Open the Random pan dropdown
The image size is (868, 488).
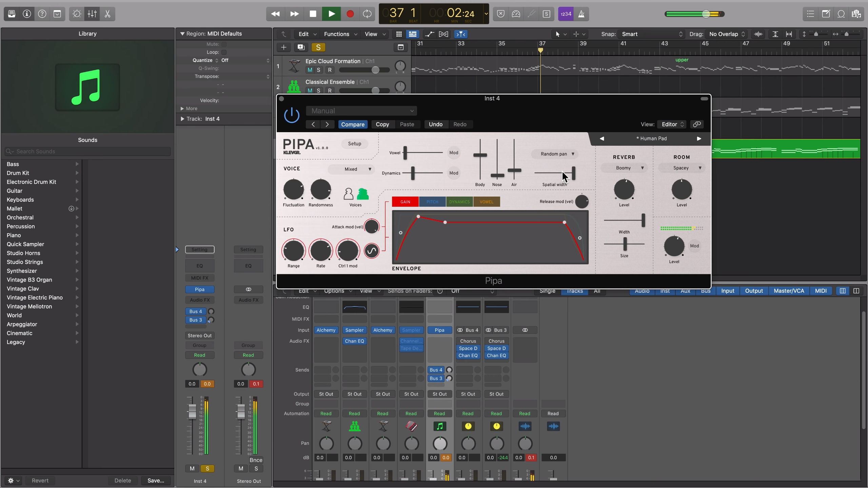pos(555,154)
